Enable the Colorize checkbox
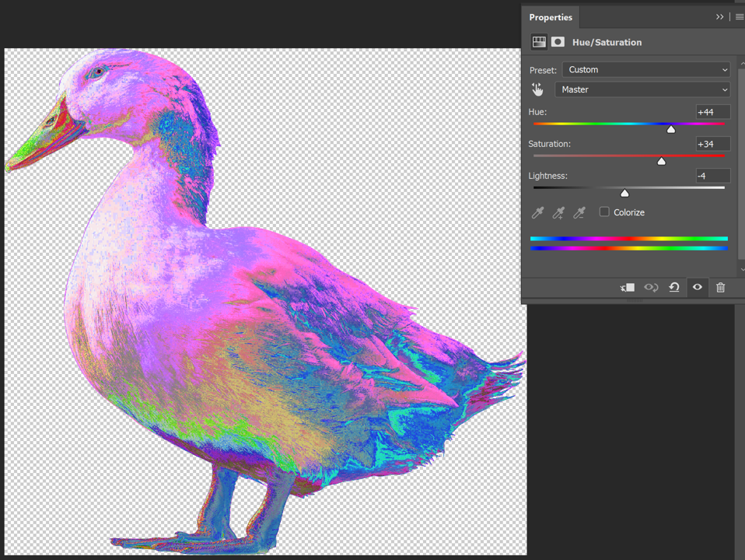This screenshot has width=745, height=560. coord(604,212)
